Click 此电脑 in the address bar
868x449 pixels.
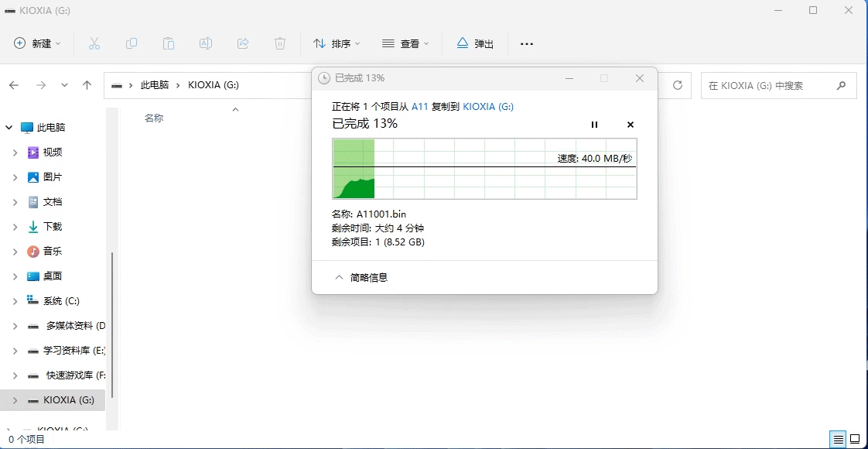click(x=155, y=85)
